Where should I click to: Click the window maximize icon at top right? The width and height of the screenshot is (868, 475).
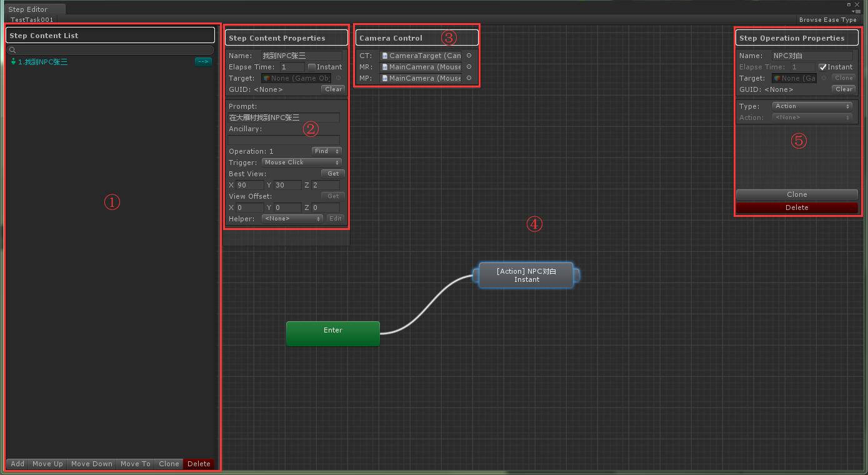coord(849,4)
